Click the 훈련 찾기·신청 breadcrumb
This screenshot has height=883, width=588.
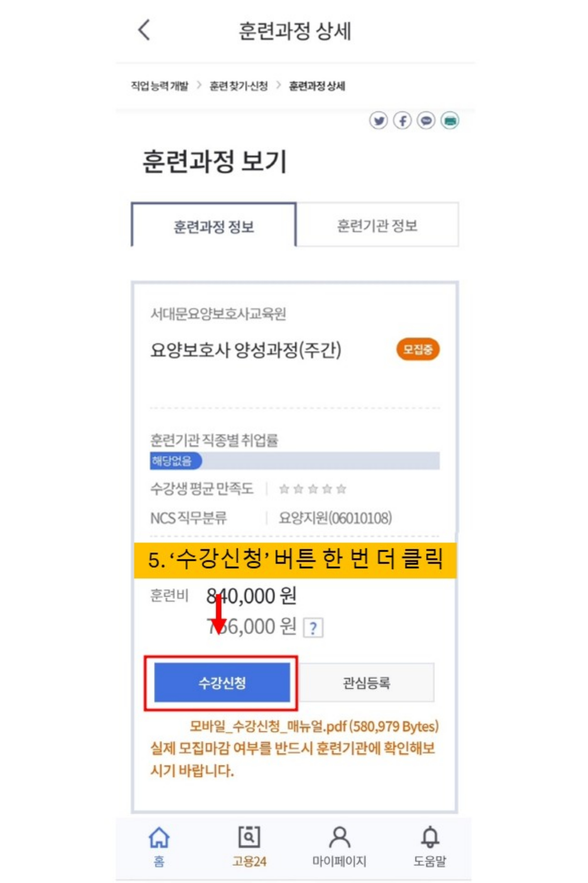click(238, 86)
